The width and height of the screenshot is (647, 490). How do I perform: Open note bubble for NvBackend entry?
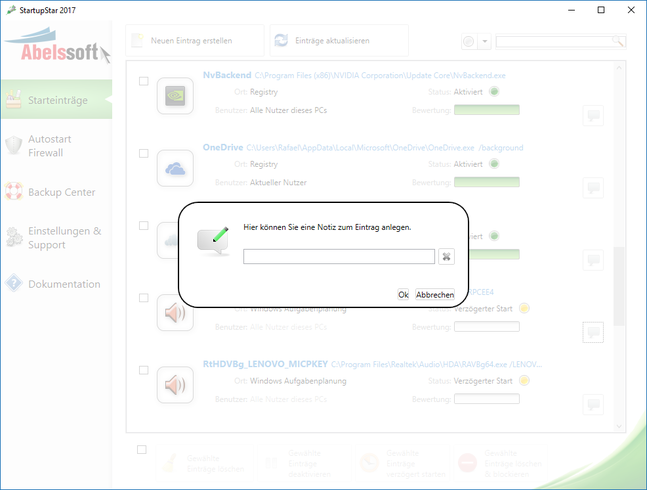[593, 115]
